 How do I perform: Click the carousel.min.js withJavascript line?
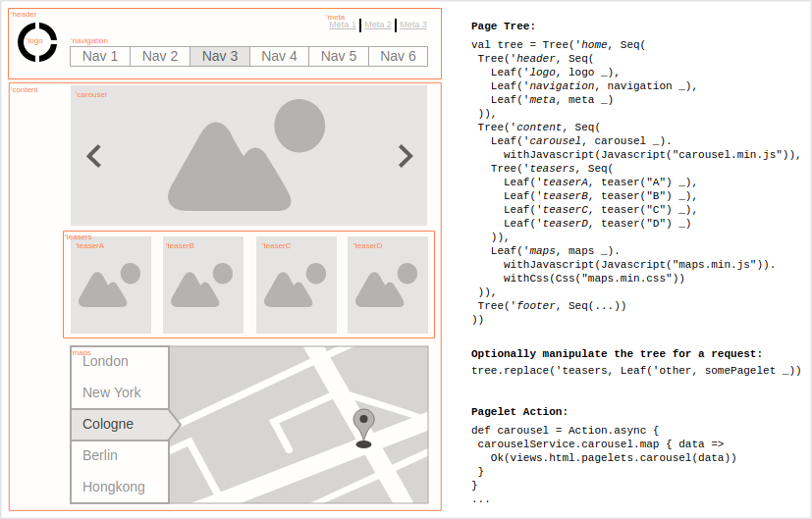pyautogui.click(x=652, y=155)
